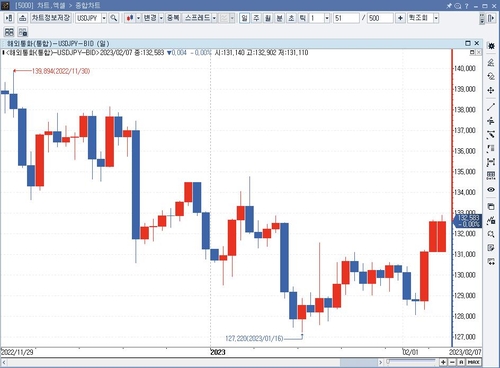Click the split-window grid layout icon

pyautogui.click(x=9, y=32)
